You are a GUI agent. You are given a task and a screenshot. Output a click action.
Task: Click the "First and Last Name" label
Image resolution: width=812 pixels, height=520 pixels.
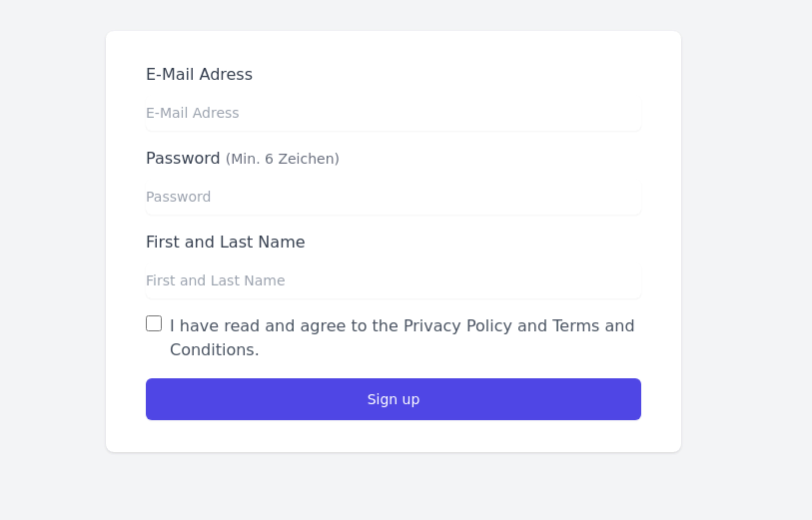(225, 242)
